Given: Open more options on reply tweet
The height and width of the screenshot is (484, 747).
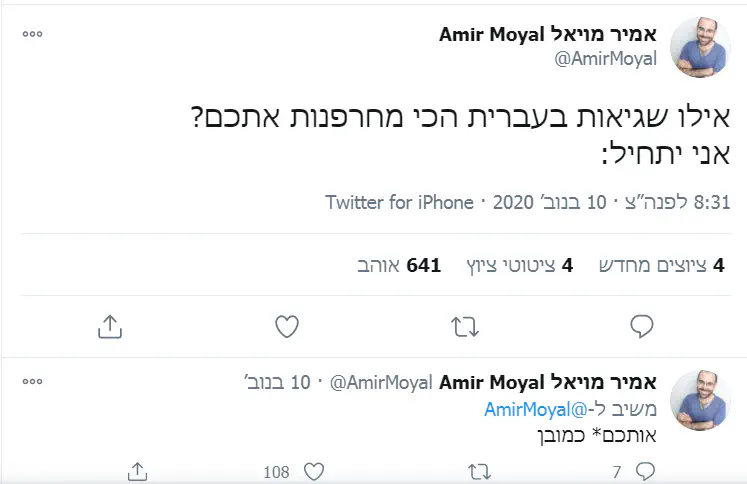Looking at the screenshot, I should tap(33, 382).
